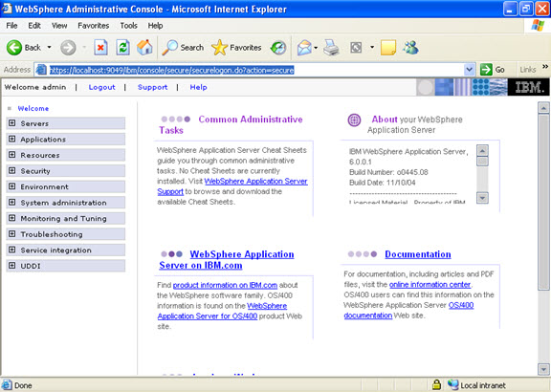This screenshot has height=392, width=551.
Task: Open dropdown arrow beside gray square toolbar icon
Action: tap(372, 47)
